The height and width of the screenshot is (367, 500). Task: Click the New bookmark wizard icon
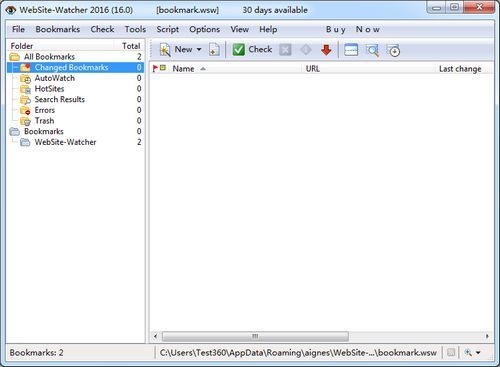click(x=165, y=50)
